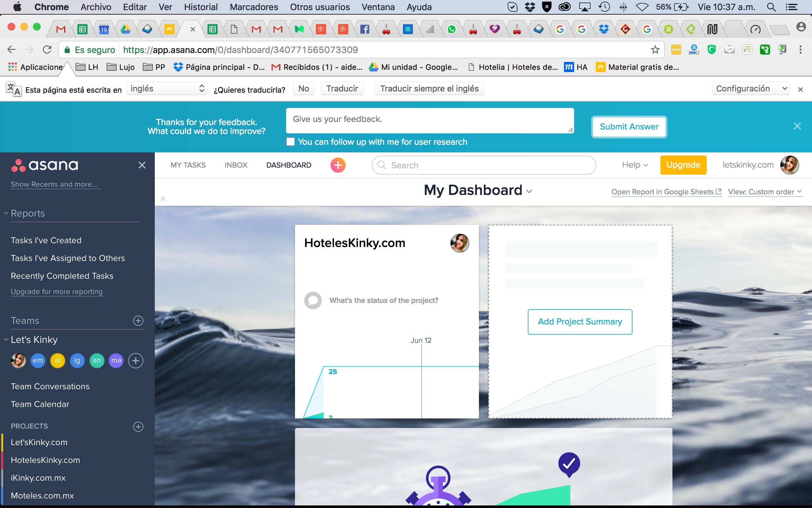Check the follow up for user research box
The image size is (812, 508).
(x=291, y=142)
